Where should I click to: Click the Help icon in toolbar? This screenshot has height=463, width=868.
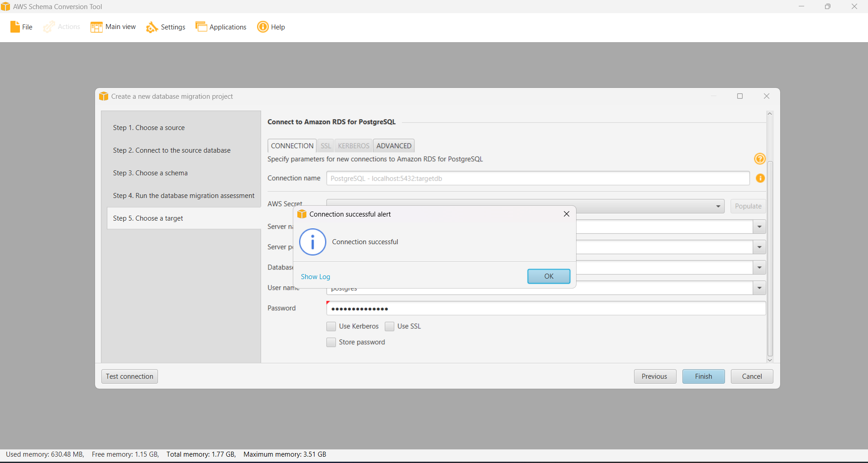(263, 27)
